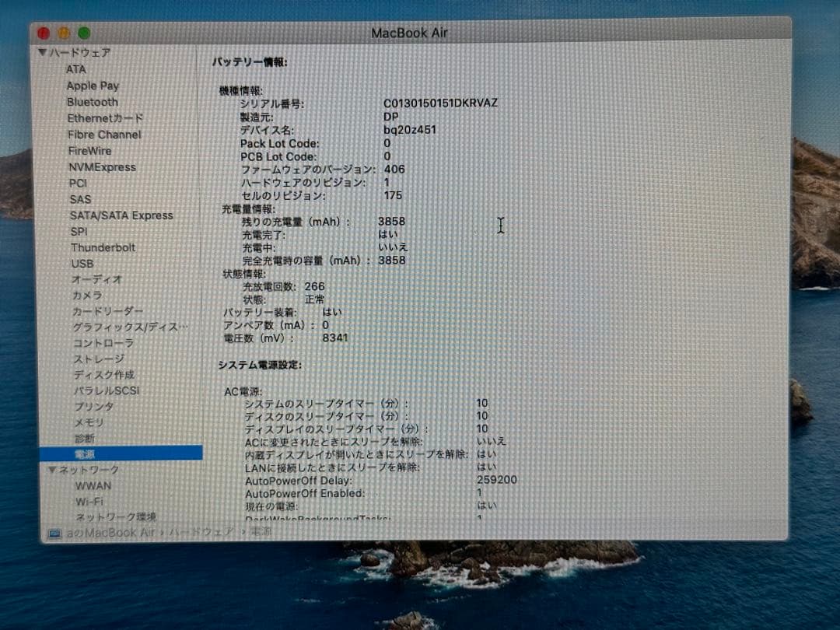Select SATA/SATA Express in the sidebar
The height and width of the screenshot is (630, 840).
coord(124,215)
